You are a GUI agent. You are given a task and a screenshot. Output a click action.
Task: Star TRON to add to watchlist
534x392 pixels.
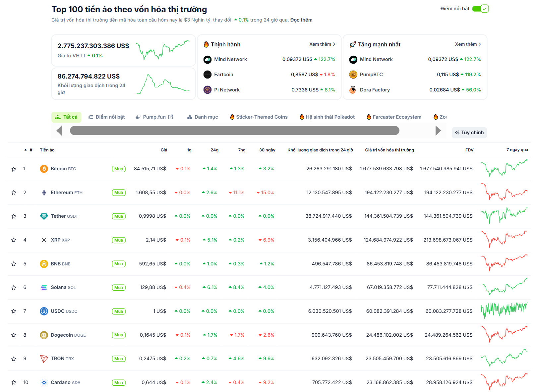(14, 359)
